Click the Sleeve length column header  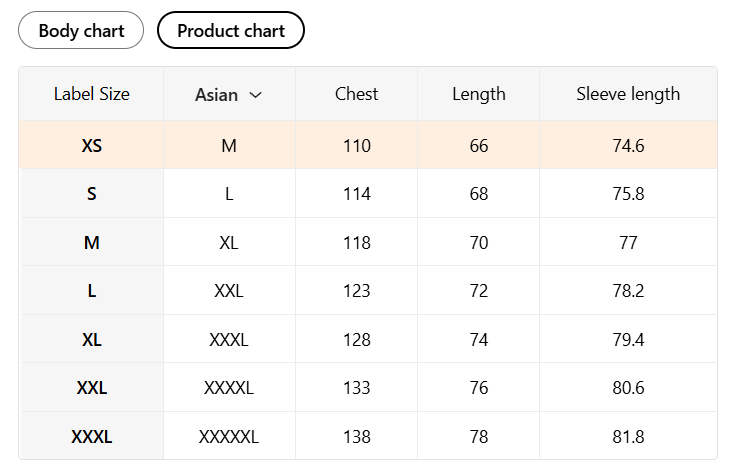click(x=628, y=94)
